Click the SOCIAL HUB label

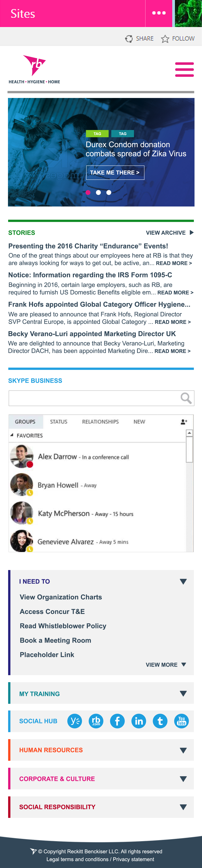coord(38,721)
